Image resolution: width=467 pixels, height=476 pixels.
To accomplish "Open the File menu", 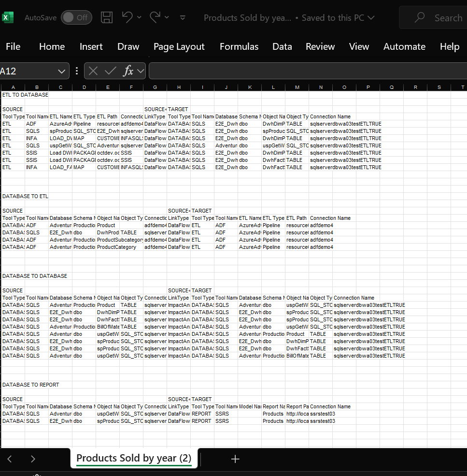I will tap(13, 46).
